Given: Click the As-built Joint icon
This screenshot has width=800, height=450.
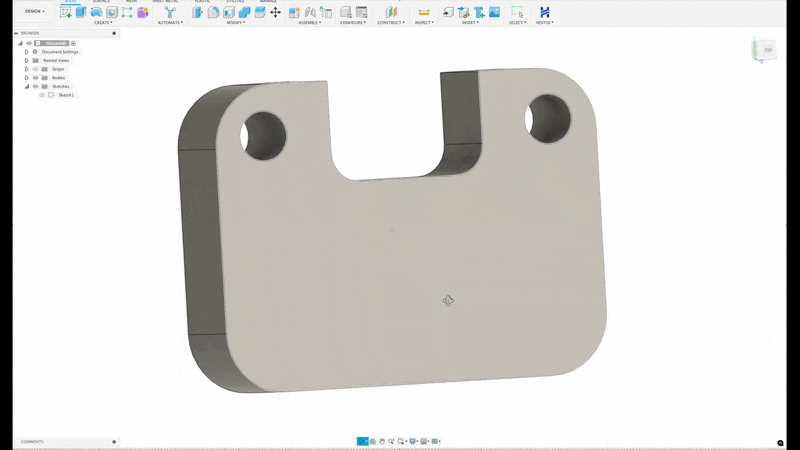Looking at the screenshot, I should coord(326,12).
